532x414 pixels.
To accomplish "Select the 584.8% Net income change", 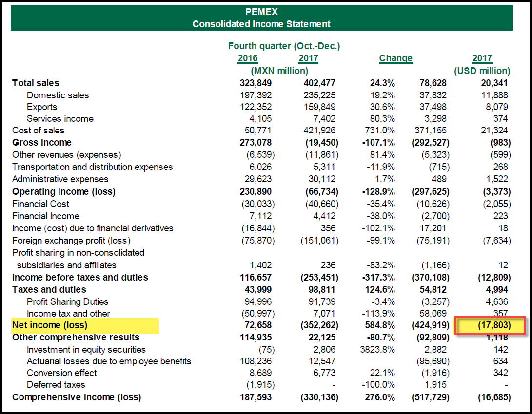I will pyautogui.click(x=380, y=325).
